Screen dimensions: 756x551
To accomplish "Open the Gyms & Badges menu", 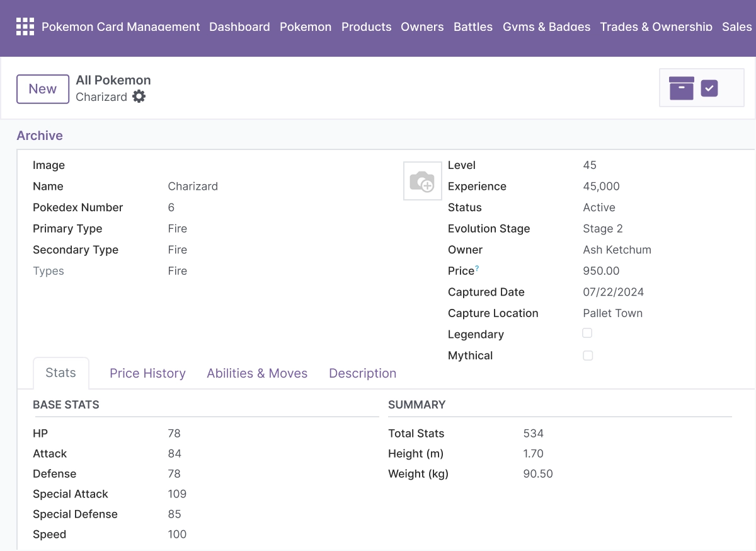I will [547, 26].
